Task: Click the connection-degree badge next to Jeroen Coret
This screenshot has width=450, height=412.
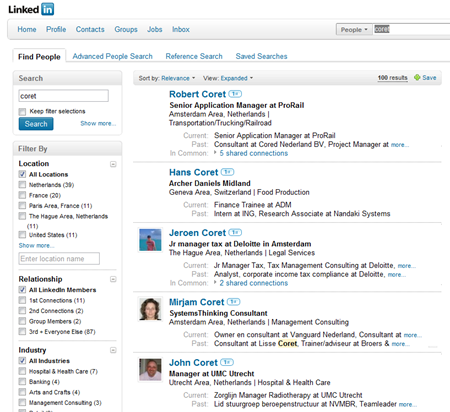Action: (x=235, y=232)
